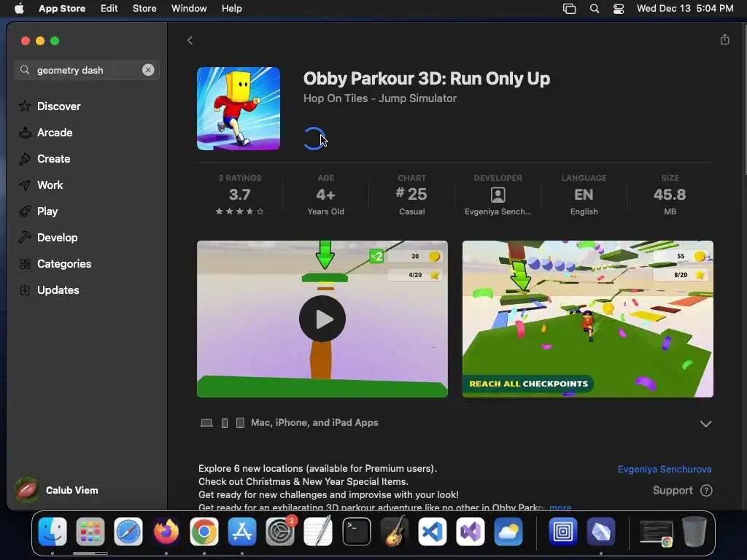Open TextEdit from the Dock
The height and width of the screenshot is (560, 747).
318,532
